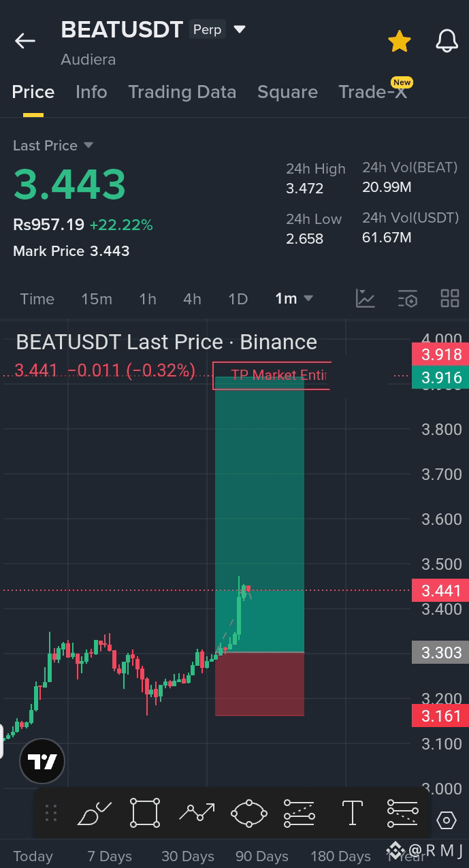
Task: Open the four-square layout grid icon
Action: (x=450, y=298)
